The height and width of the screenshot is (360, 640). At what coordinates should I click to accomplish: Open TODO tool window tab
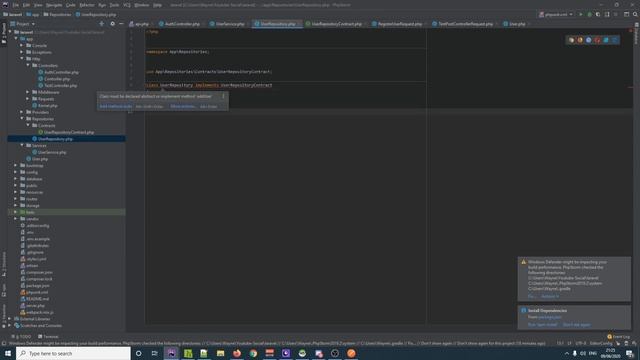[x=21, y=337]
